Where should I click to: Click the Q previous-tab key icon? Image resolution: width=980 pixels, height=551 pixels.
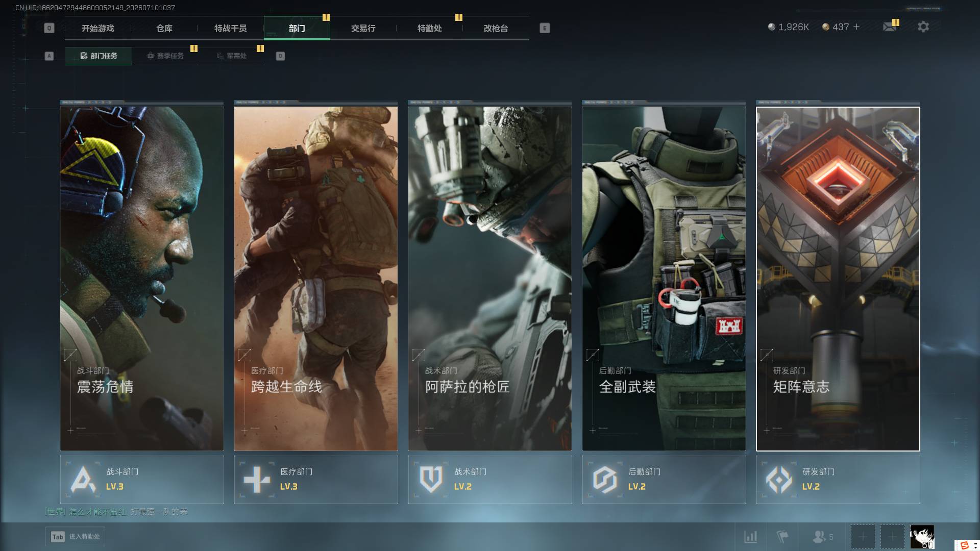click(x=49, y=28)
